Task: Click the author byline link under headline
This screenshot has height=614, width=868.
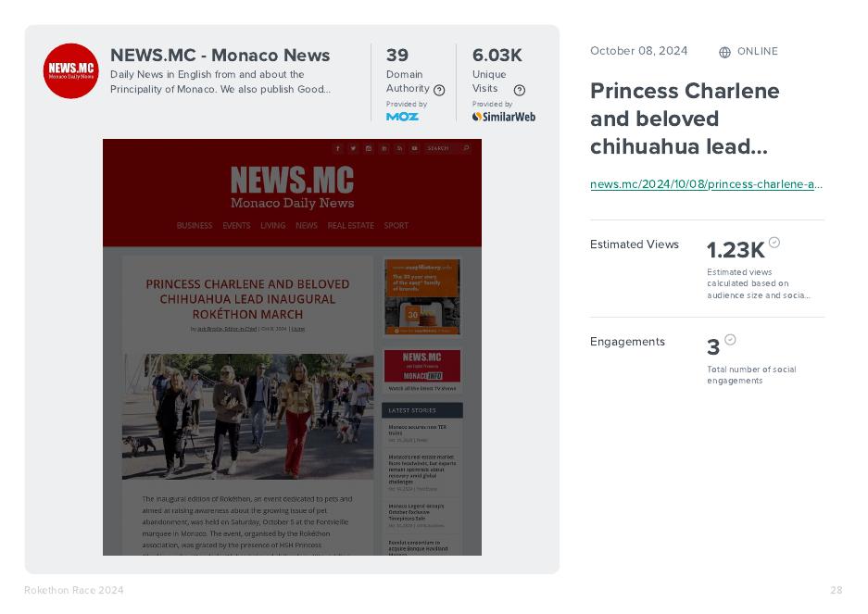Action: tap(227, 329)
